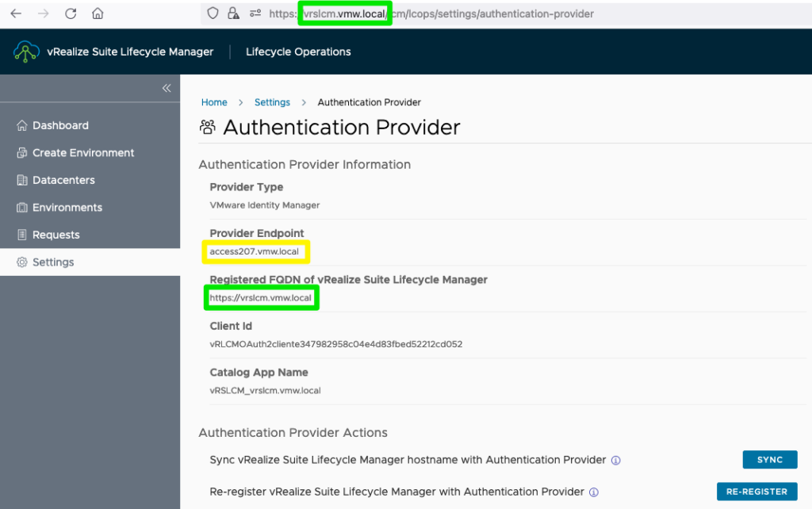Click the Catalog App Name label
This screenshot has height=509, width=812.
click(259, 373)
